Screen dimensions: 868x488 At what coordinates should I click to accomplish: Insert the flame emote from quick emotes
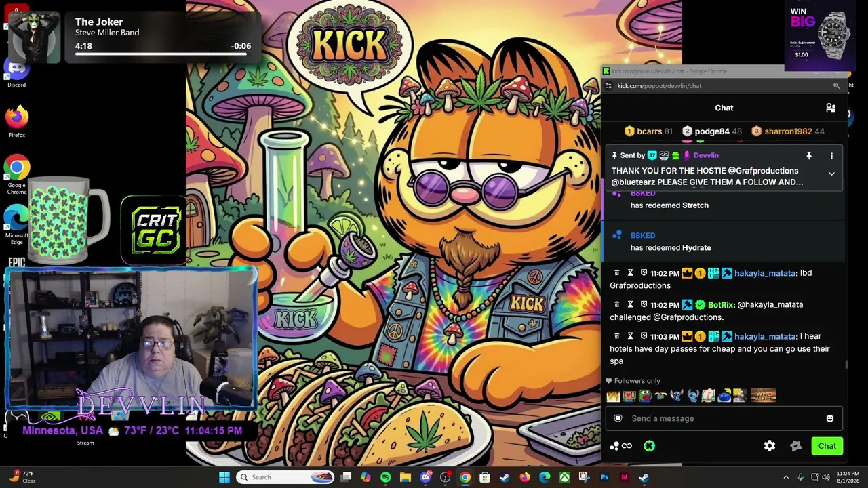coord(614,395)
